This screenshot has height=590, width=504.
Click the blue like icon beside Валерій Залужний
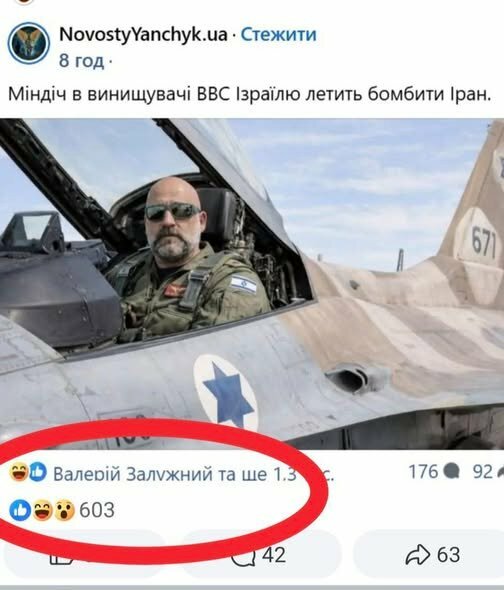[x=38, y=472]
